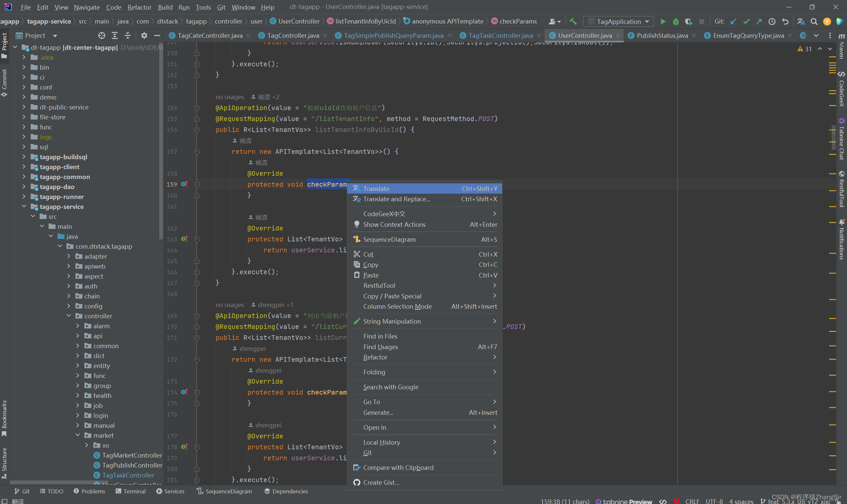Click the Translate toolbar icon

(x=801, y=22)
